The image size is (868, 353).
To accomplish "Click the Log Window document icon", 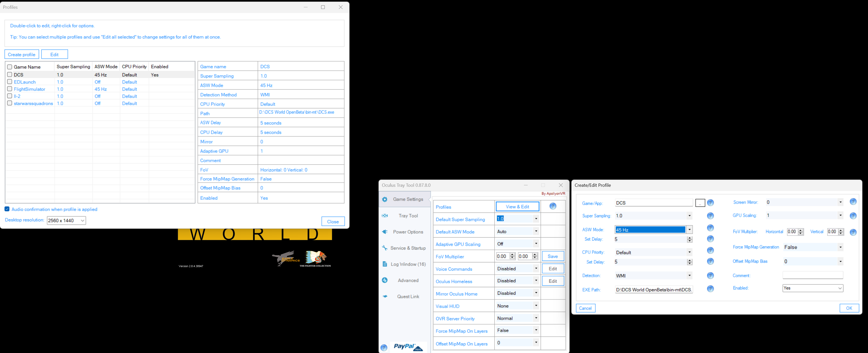I will point(385,264).
